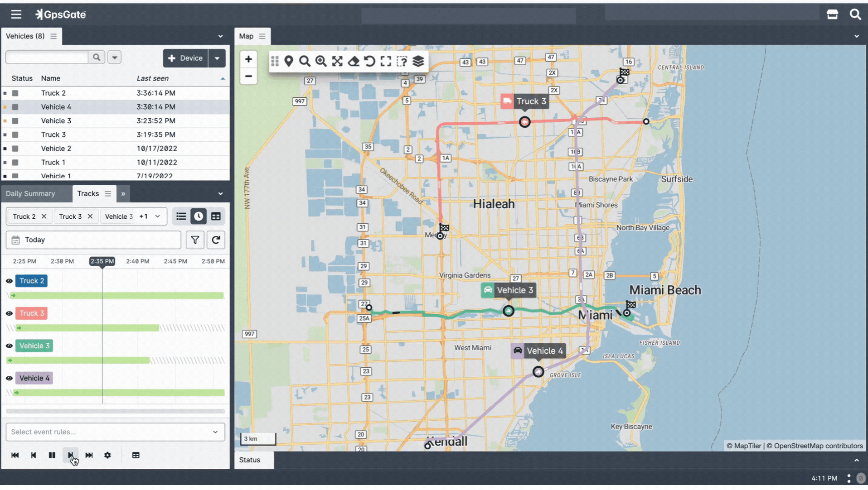Open track replay settings gear
This screenshot has width=868, height=490.
(x=107, y=455)
